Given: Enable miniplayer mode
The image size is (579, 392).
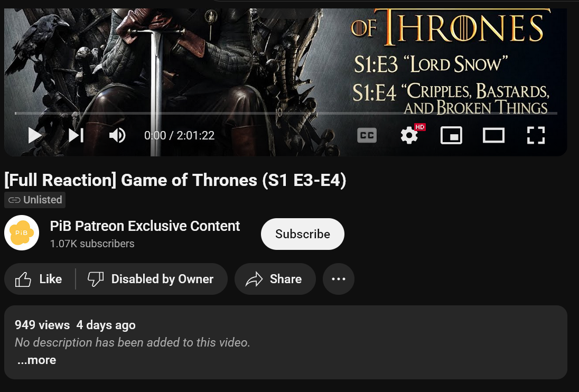Looking at the screenshot, I should (x=451, y=135).
